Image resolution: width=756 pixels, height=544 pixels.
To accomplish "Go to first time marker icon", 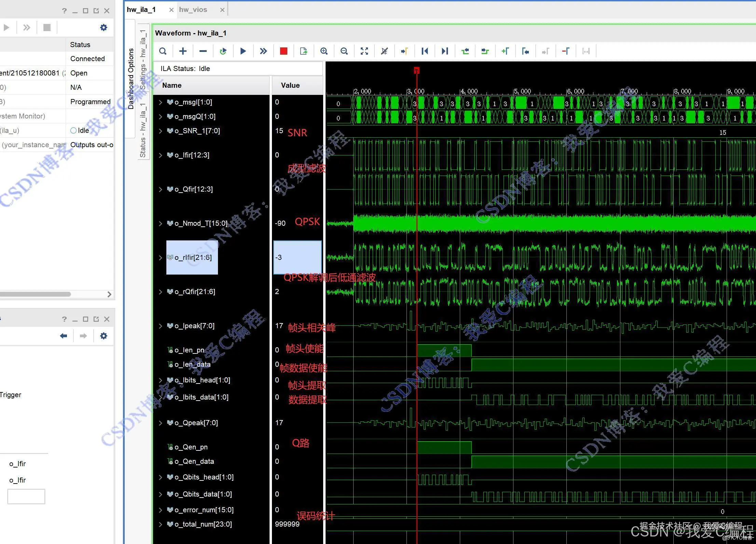I will (425, 51).
